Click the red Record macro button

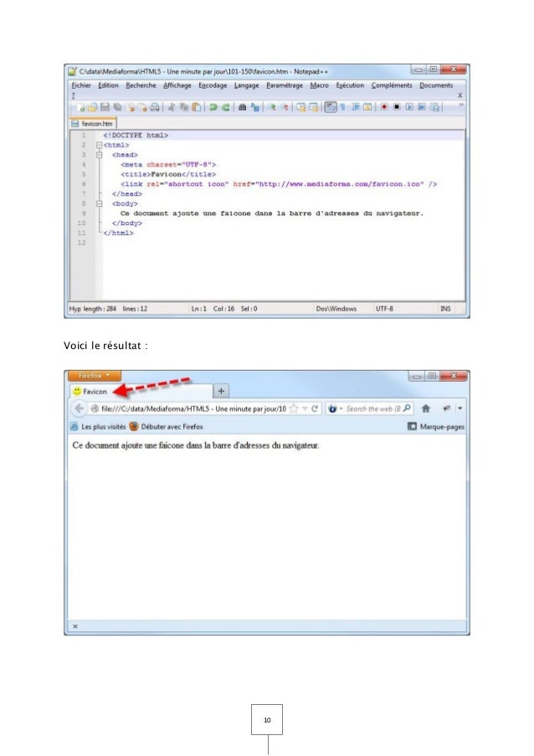384,107
